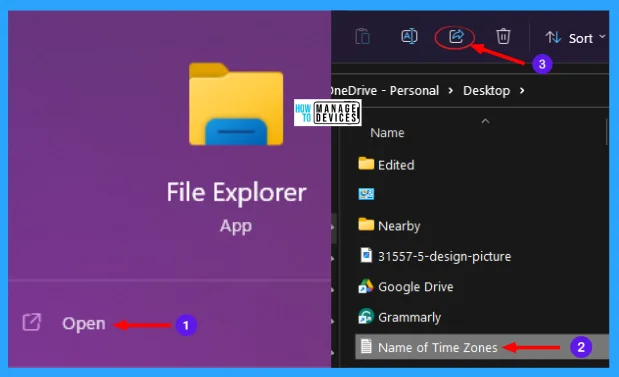
Task: Click Open for File Explorer app
Action: [84, 324]
